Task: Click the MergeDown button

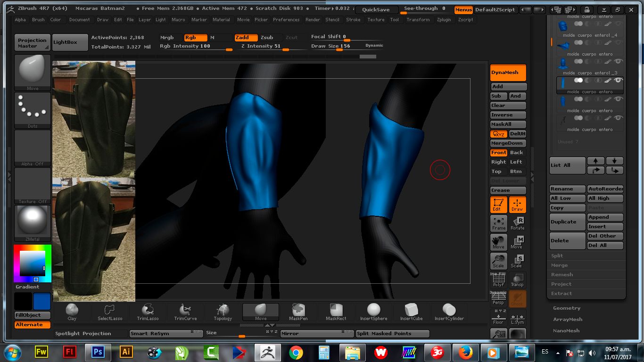Action: (508, 143)
